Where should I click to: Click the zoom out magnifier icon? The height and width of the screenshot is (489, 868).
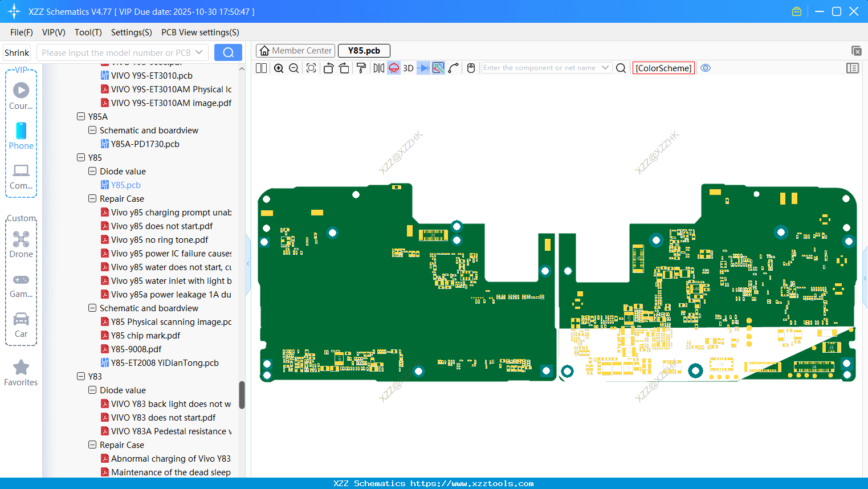[x=294, y=68]
